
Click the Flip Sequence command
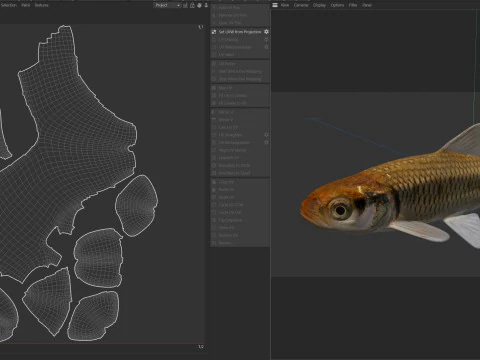(231, 220)
